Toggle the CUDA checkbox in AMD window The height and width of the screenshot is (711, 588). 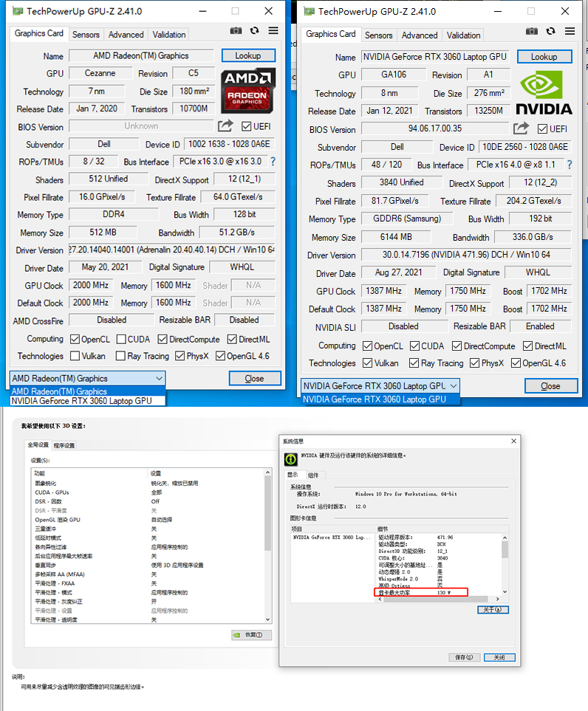(121, 339)
